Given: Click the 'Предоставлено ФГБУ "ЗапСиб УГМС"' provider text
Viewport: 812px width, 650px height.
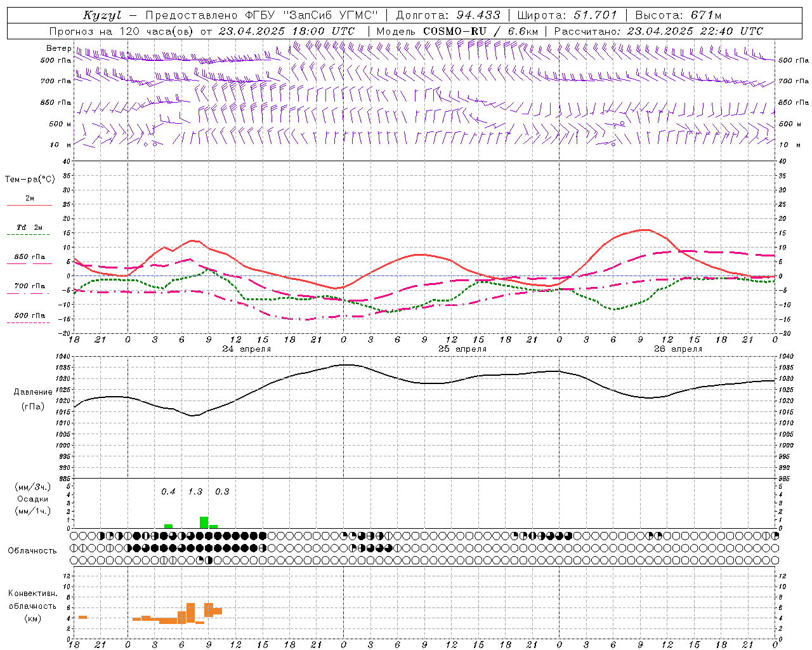Looking at the screenshot, I should [261, 15].
